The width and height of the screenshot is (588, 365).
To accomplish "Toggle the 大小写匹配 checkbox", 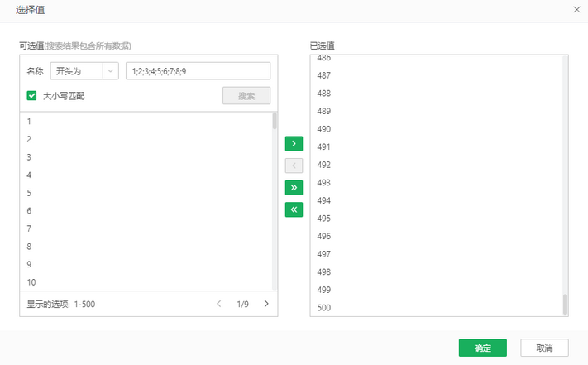I will coord(32,96).
